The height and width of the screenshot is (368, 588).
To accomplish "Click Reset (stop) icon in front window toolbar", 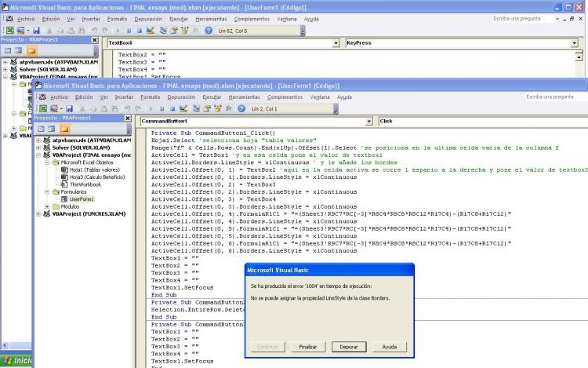I will (x=172, y=109).
